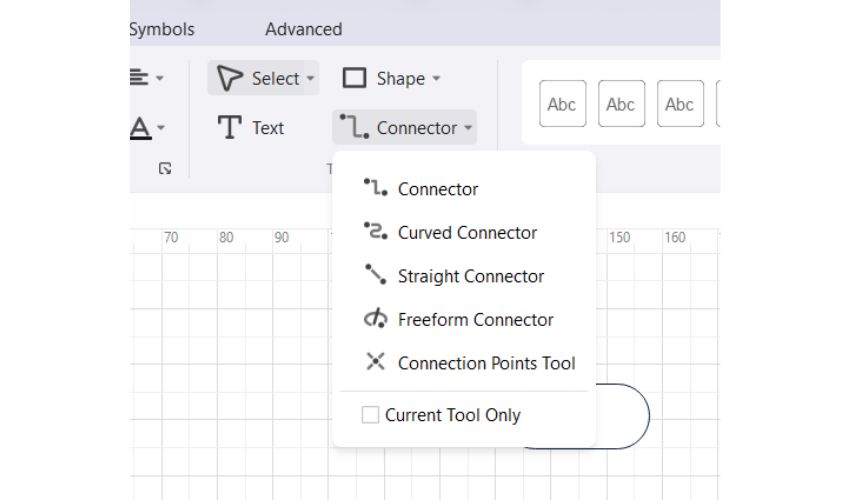
Task: Click the Text tool icon
Action: (x=230, y=128)
